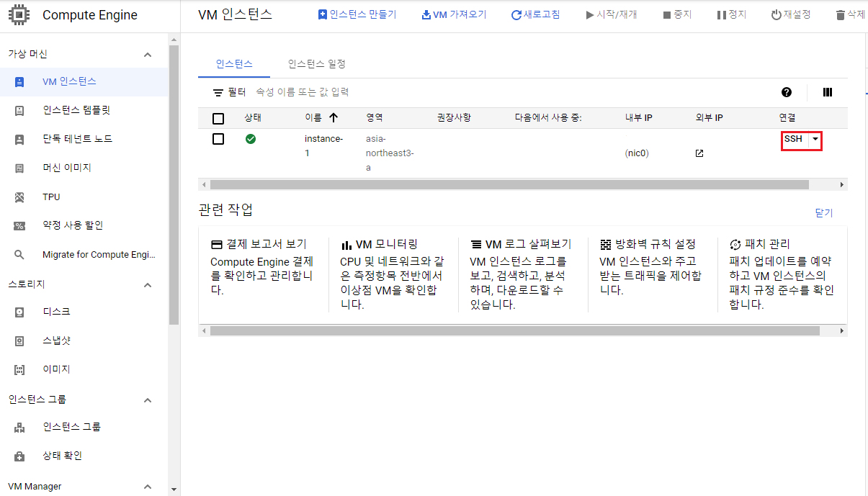Click the 머신 이미지 sidebar icon
868x496 pixels.
point(19,168)
